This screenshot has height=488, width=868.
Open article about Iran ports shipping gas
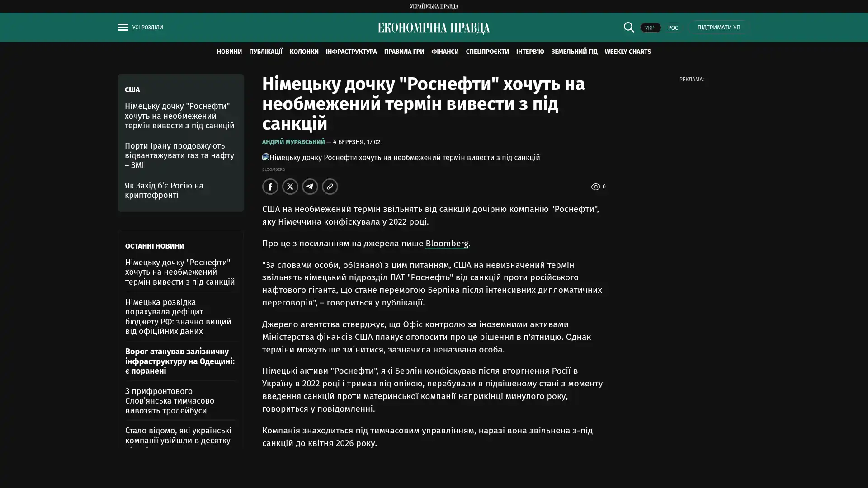[179, 155]
